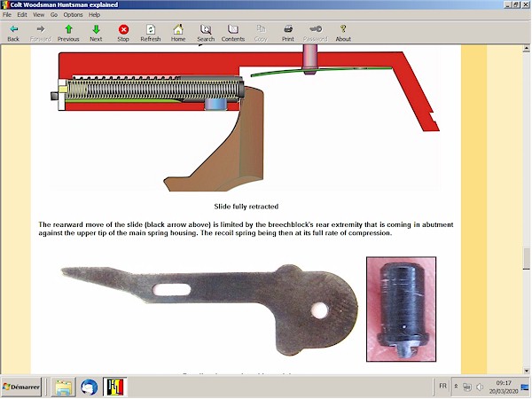Click the slide stop lever photo

click(209, 310)
